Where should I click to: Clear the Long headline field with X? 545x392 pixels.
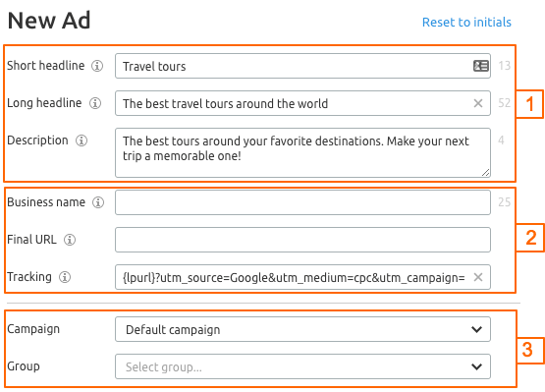478,103
